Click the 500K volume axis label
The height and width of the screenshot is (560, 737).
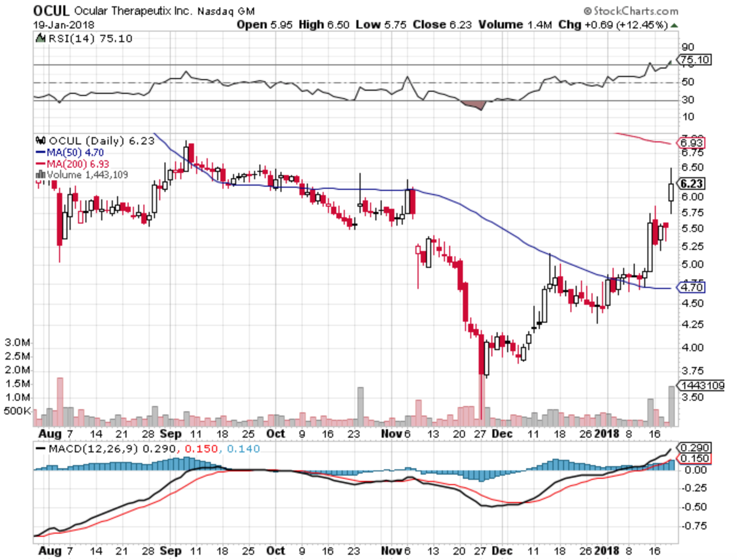(x=17, y=411)
